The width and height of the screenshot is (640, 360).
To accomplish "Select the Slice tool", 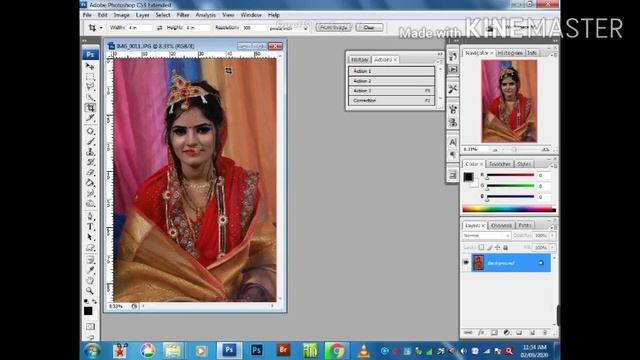I will click(x=90, y=118).
